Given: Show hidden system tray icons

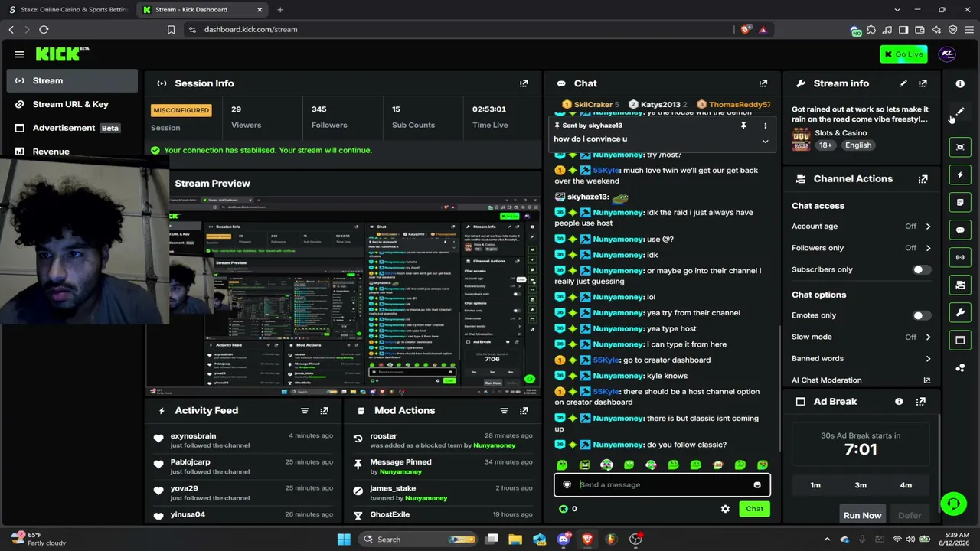Looking at the screenshot, I should pos(826,540).
